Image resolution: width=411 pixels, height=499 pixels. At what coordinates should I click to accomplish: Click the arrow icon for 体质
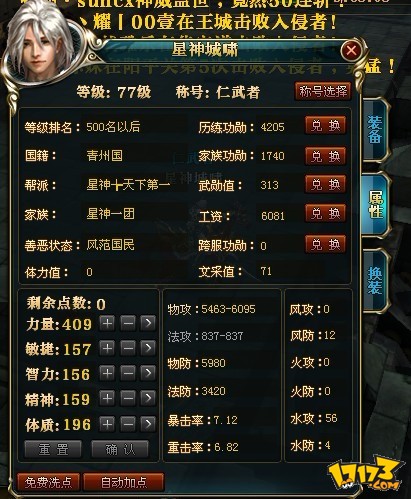click(x=148, y=424)
